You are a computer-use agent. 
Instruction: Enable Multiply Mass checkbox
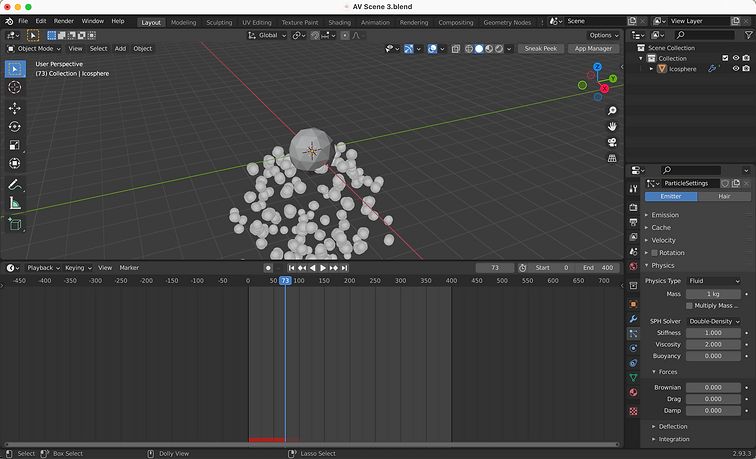pos(689,306)
